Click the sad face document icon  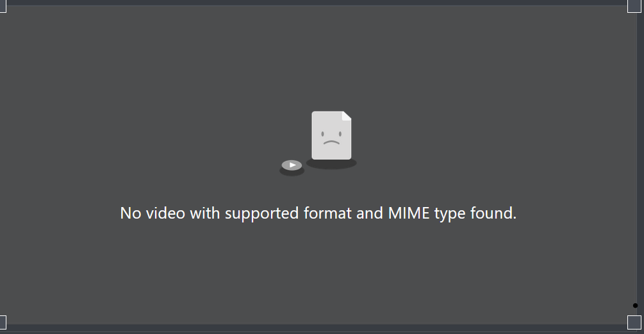click(331, 135)
